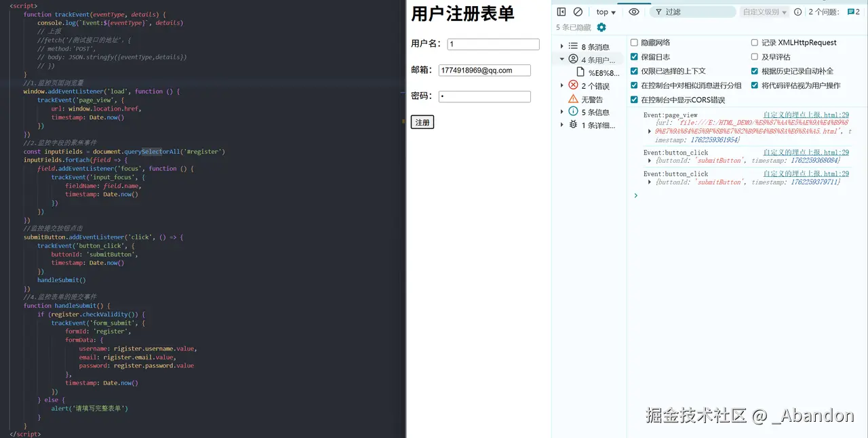Toggle 将代码评估视为用户操作 checkbox
This screenshot has width=868, height=438.
click(755, 85)
